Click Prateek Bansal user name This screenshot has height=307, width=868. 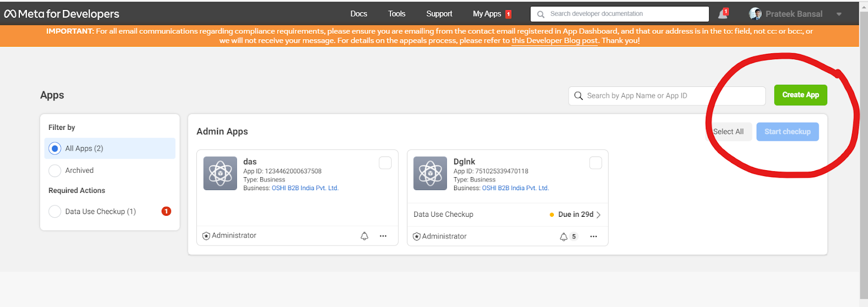pos(794,14)
